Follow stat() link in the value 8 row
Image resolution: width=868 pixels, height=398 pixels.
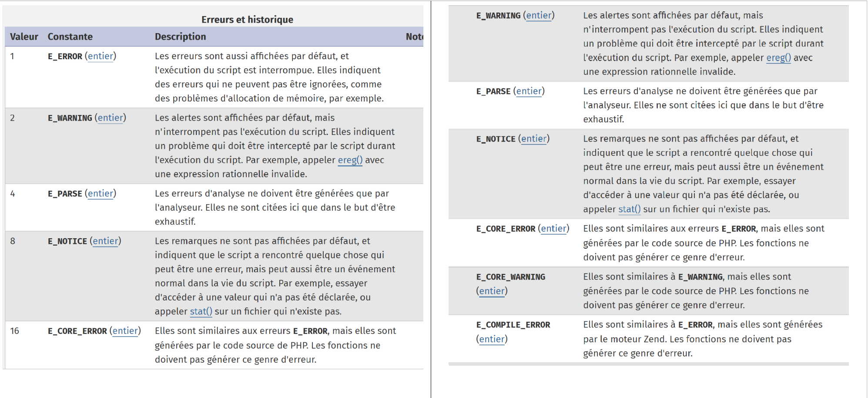201,311
